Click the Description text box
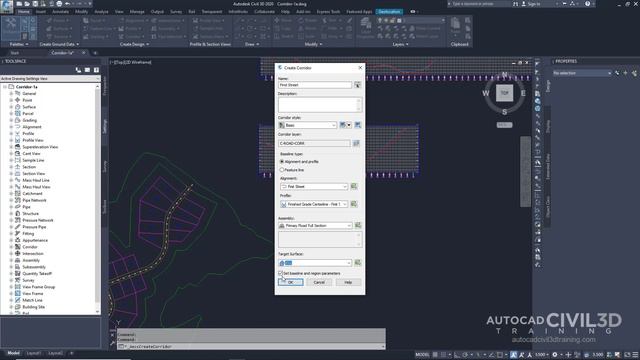 [320, 104]
